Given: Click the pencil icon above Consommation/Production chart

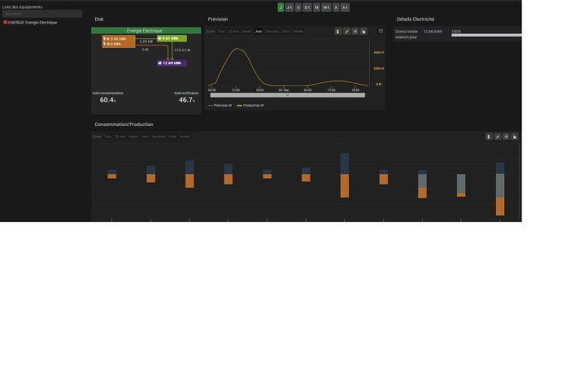Looking at the screenshot, I should 498,137.
